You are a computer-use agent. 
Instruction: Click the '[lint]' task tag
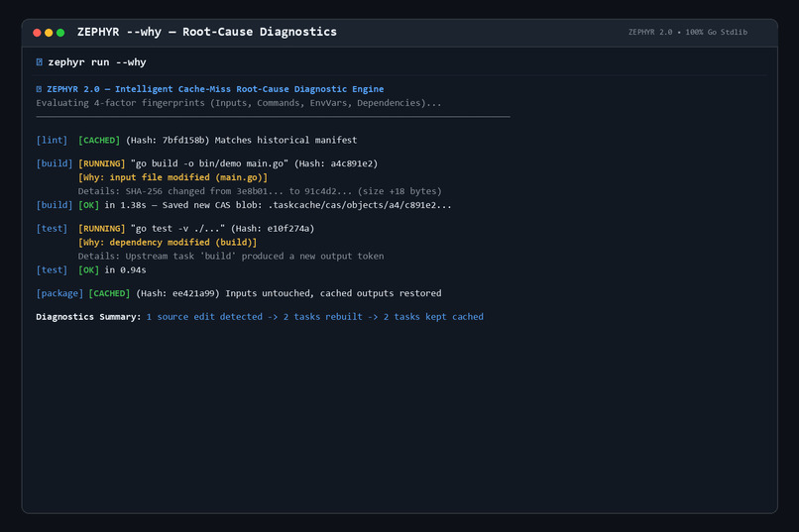(x=52, y=140)
